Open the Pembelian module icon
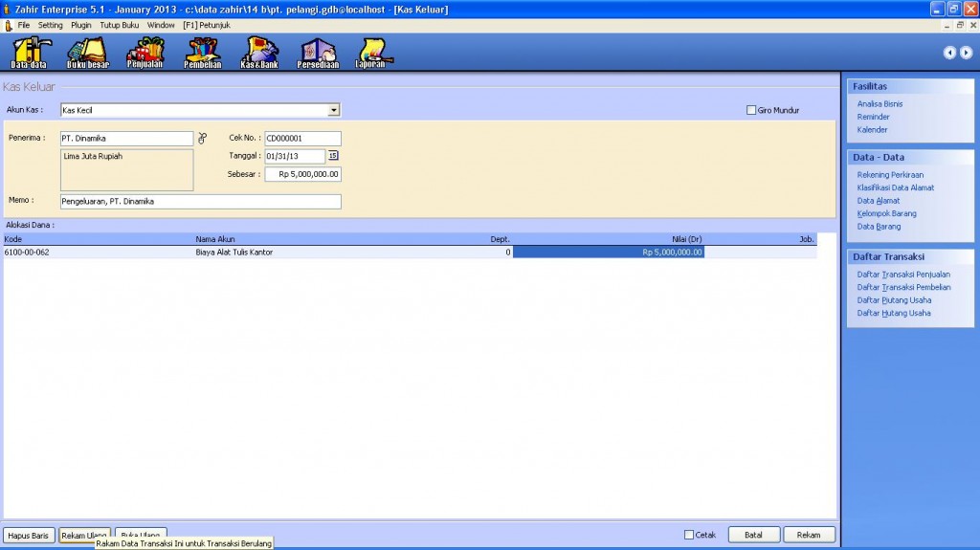Image resolution: width=980 pixels, height=550 pixels. [202, 53]
